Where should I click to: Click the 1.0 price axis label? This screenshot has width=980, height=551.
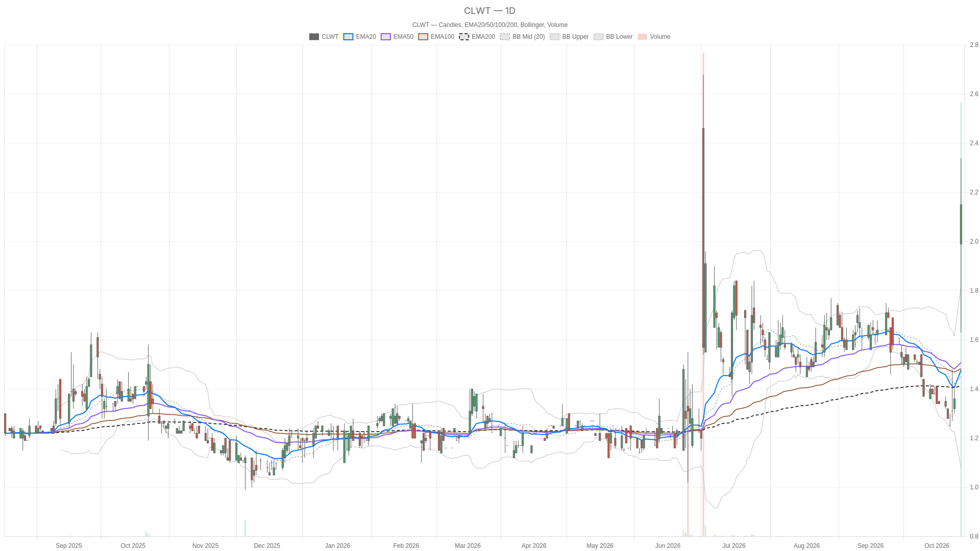[974, 487]
